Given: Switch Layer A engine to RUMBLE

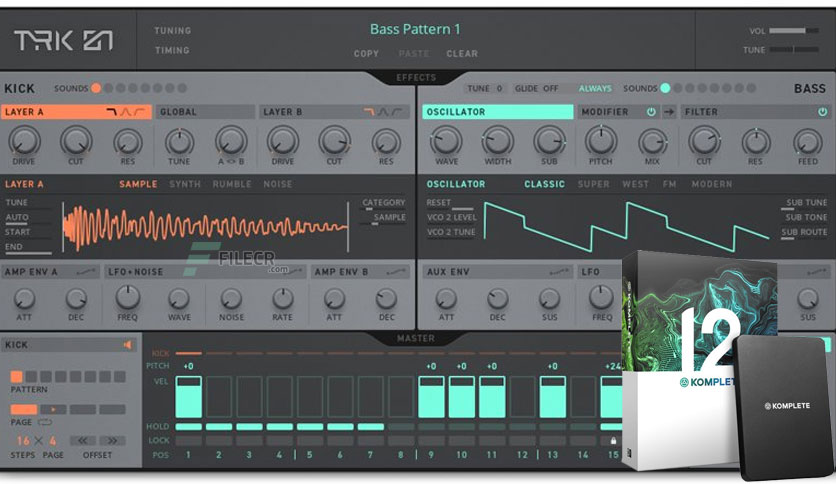Looking at the screenshot, I should [x=232, y=184].
